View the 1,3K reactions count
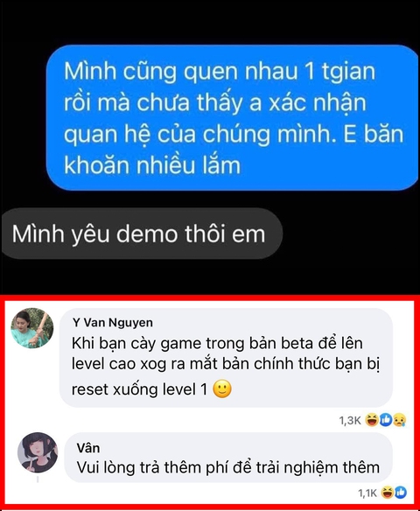420x511 pixels. click(350, 420)
